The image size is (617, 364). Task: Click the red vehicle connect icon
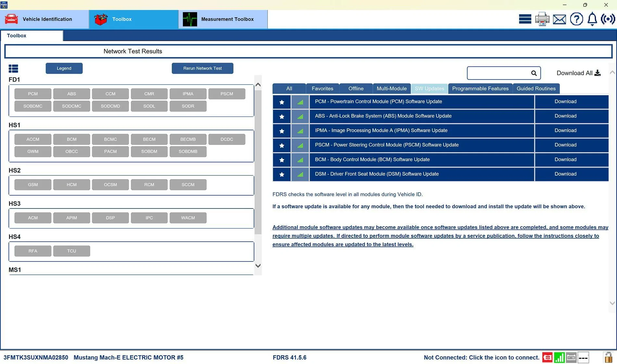tap(547, 358)
